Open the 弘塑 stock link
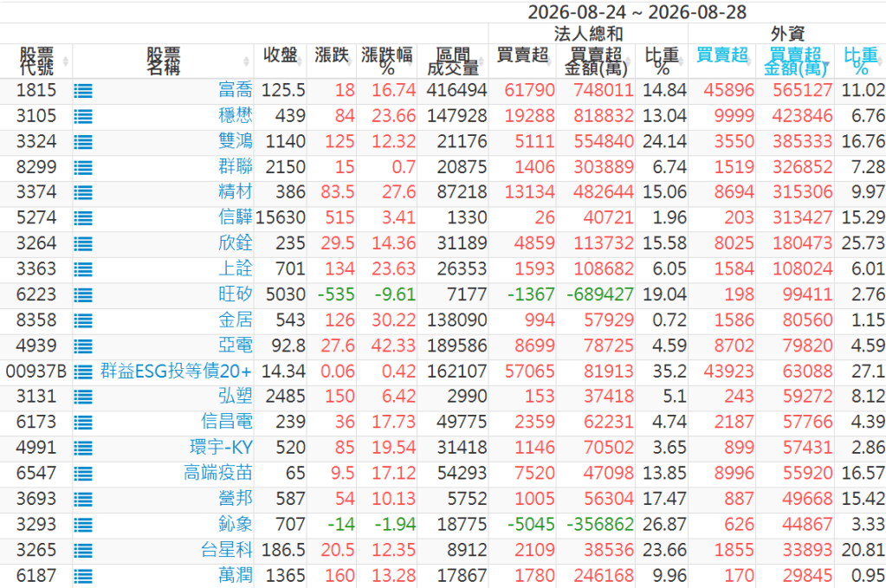Viewport: 886px width, 588px height. 235,396
